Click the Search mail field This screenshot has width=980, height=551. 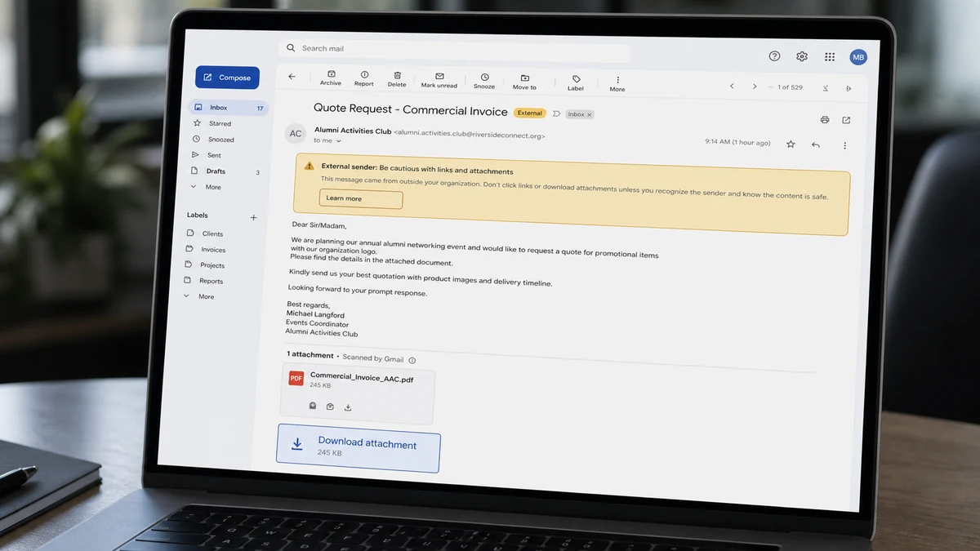[x=455, y=51]
